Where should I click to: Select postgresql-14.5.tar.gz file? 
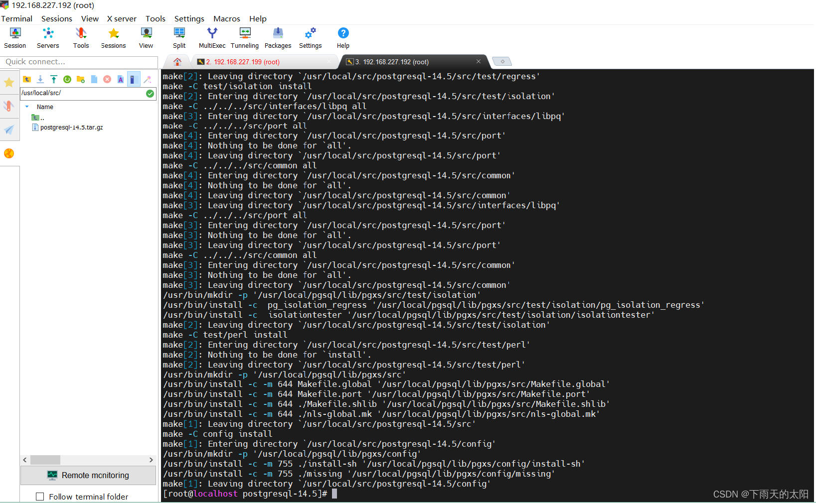click(x=68, y=127)
